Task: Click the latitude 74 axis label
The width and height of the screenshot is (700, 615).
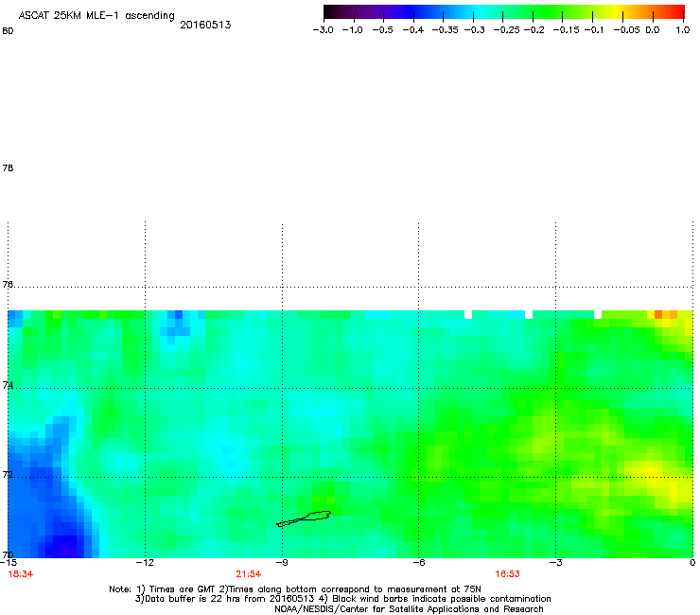Action: 8,385
